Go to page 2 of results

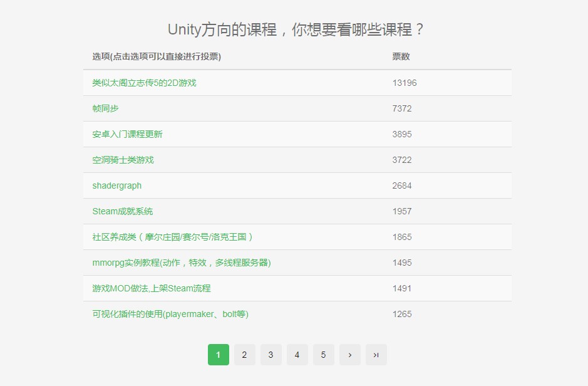(x=244, y=354)
